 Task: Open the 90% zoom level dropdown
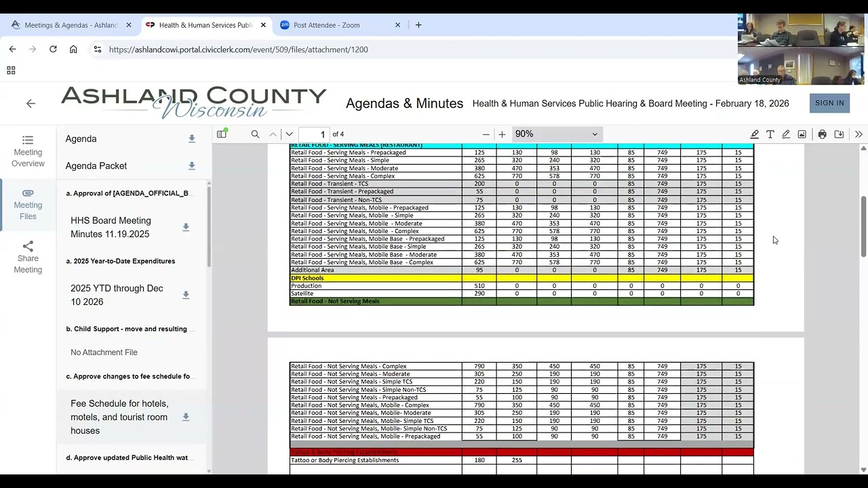[x=557, y=134]
